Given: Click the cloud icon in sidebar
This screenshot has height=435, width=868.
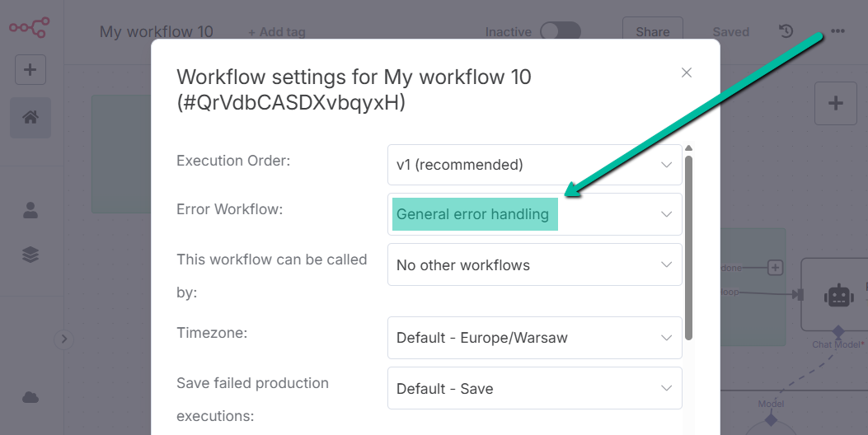Looking at the screenshot, I should pyautogui.click(x=30, y=398).
